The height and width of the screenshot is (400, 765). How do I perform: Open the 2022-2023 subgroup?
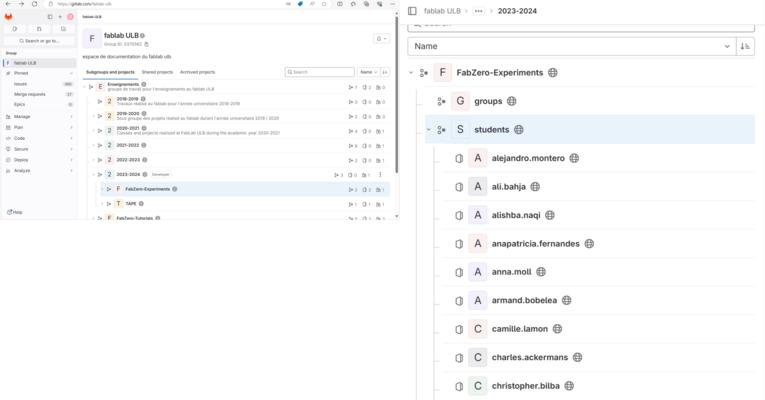(x=128, y=160)
